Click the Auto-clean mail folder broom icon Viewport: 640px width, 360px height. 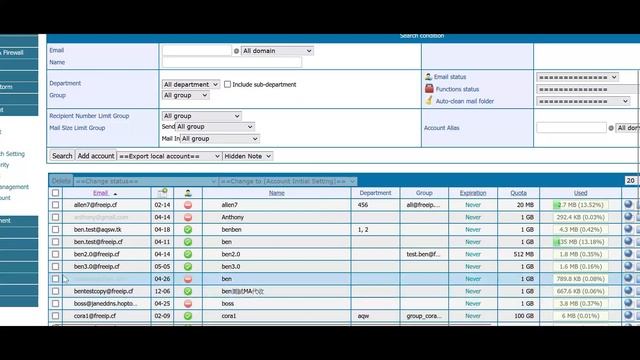[429, 100]
